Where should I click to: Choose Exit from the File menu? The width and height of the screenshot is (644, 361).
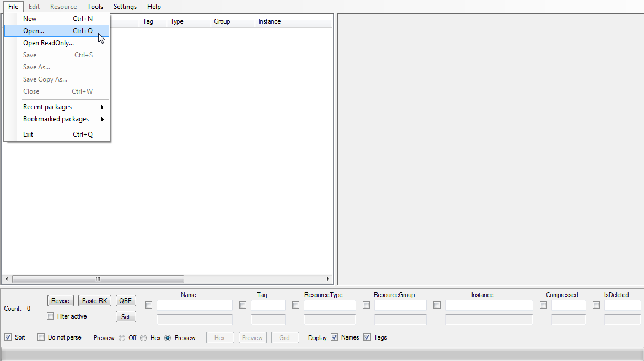tap(57, 134)
